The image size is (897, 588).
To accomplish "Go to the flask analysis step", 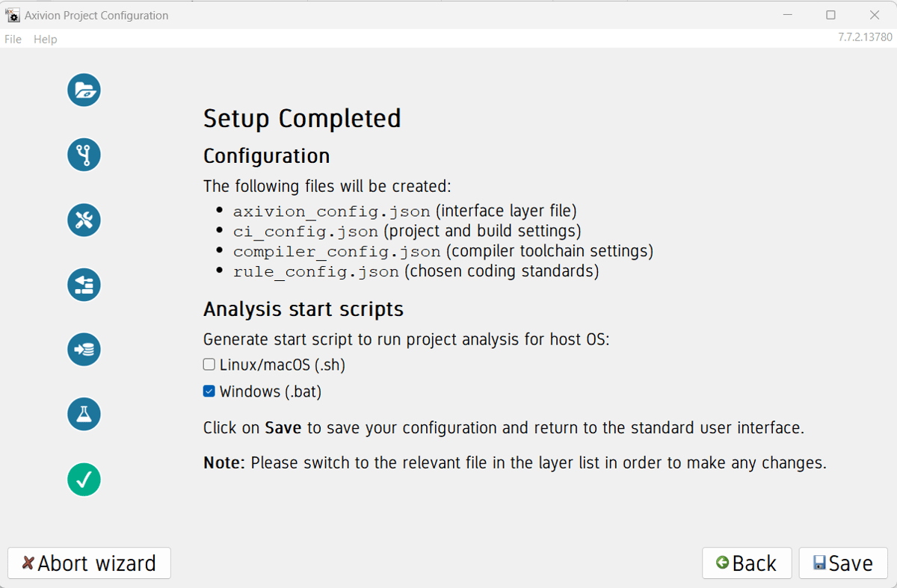I will click(x=84, y=414).
